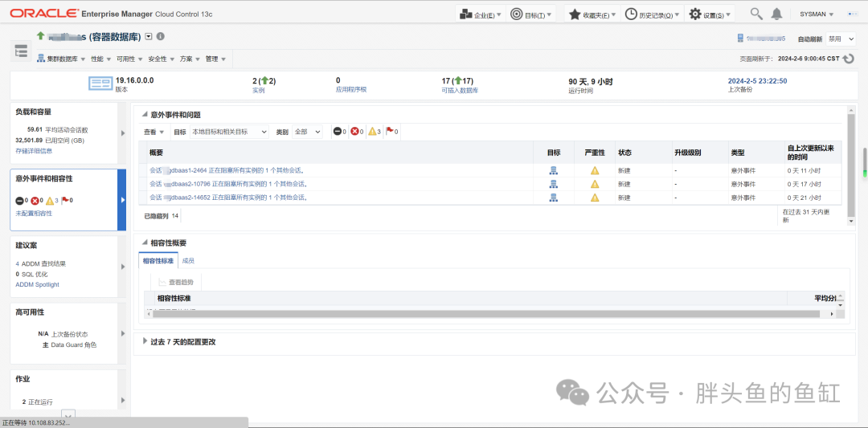
Task: Open the notifications bell icon
Action: [777, 14]
